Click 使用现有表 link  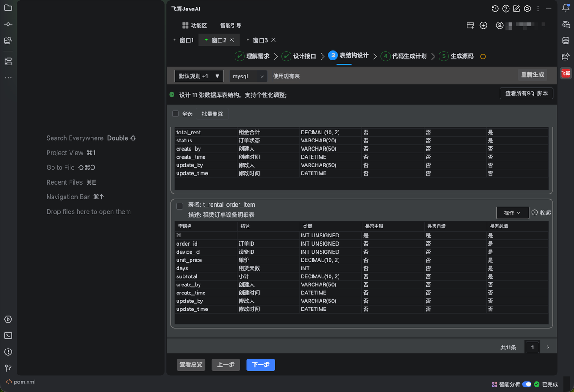point(286,76)
